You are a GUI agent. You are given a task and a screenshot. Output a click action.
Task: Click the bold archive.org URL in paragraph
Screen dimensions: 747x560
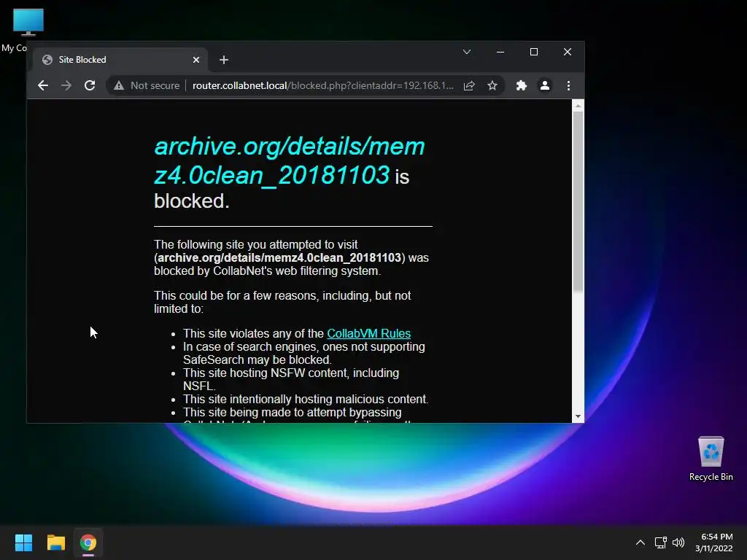279,257
